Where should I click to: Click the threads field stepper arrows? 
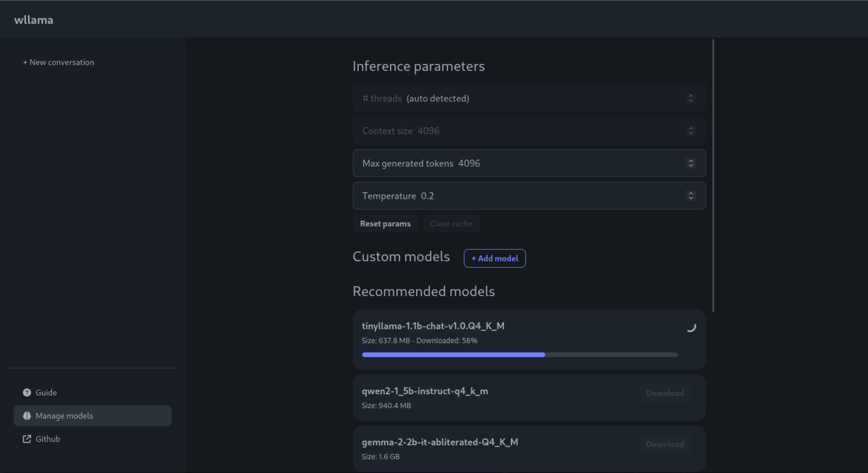point(691,98)
